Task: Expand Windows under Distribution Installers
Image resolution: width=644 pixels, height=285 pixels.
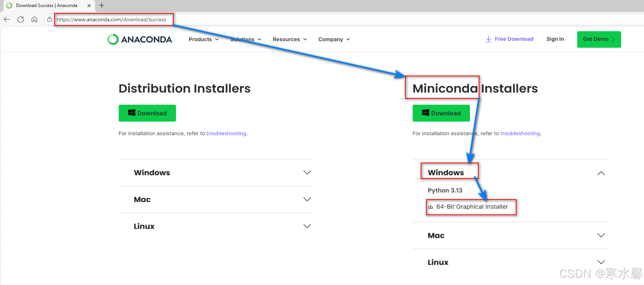Action: click(x=216, y=172)
